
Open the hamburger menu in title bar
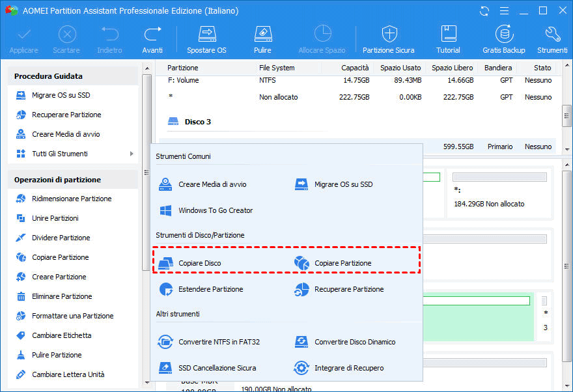(x=504, y=11)
